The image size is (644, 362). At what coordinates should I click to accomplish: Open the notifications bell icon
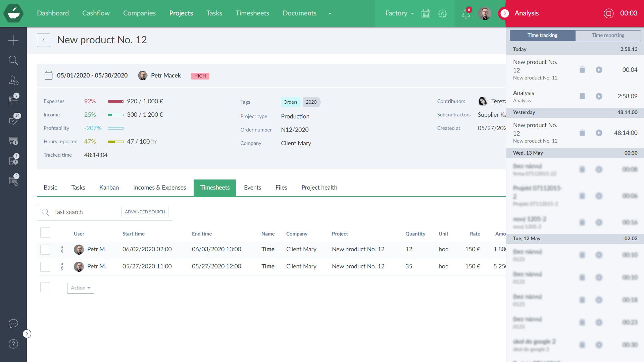pos(466,14)
